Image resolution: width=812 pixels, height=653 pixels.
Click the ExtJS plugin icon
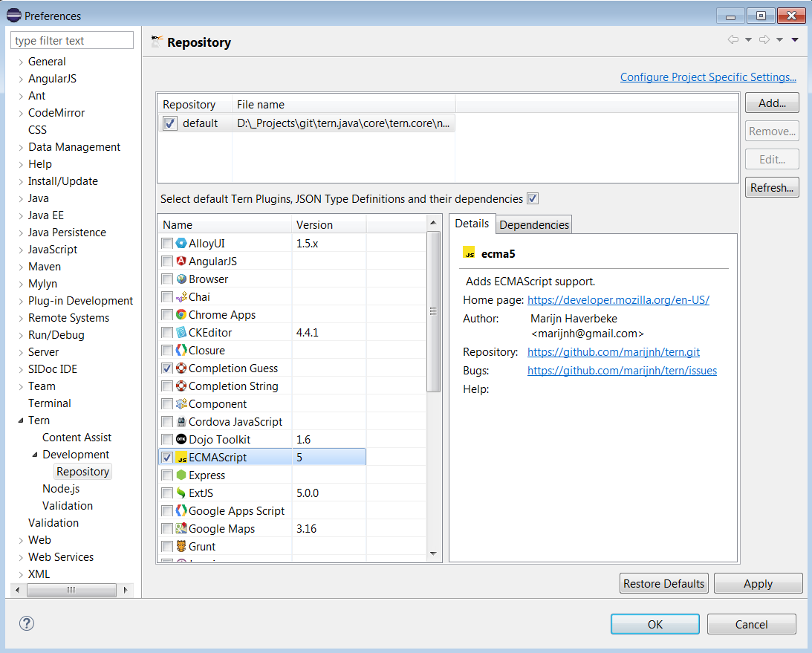coord(181,493)
